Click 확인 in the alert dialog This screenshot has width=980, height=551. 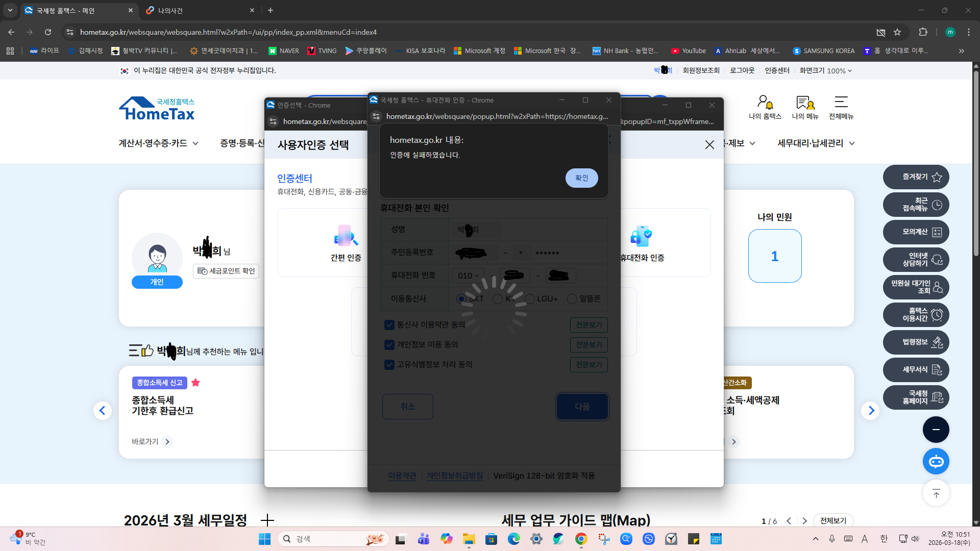click(x=581, y=178)
